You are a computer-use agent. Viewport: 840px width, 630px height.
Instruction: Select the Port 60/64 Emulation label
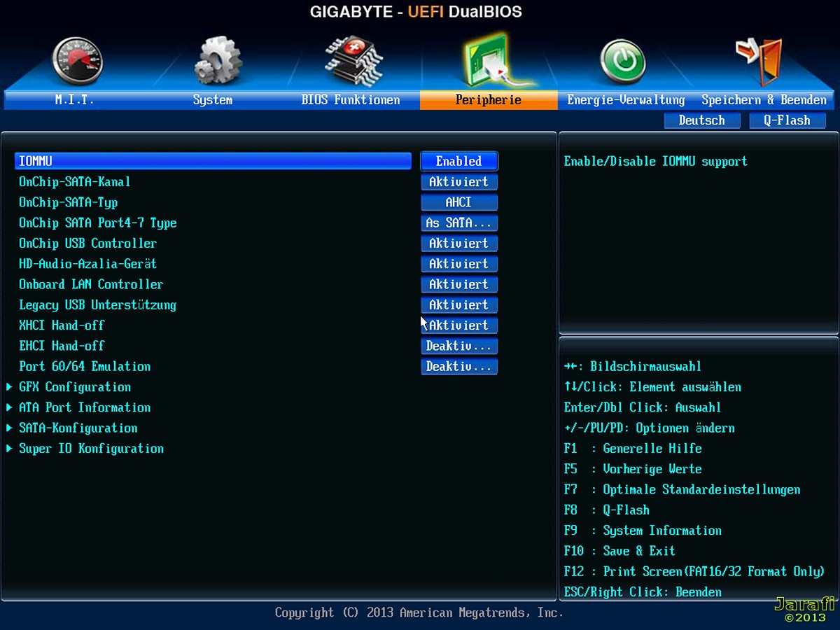(85, 366)
